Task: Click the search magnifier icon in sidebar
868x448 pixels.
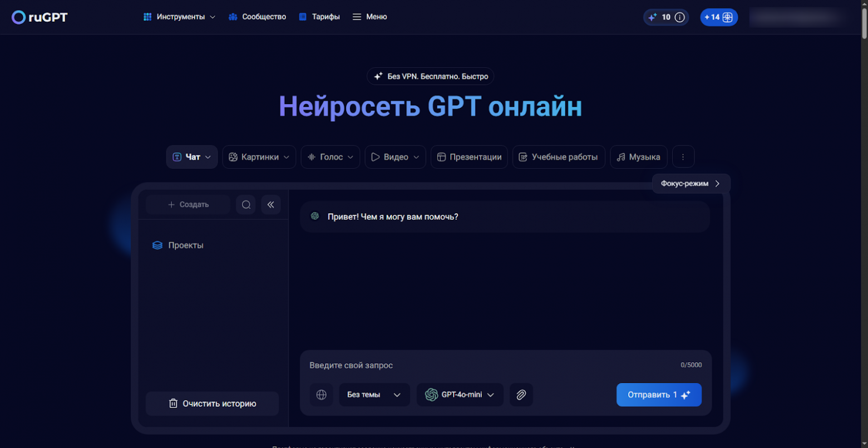Action: click(246, 204)
